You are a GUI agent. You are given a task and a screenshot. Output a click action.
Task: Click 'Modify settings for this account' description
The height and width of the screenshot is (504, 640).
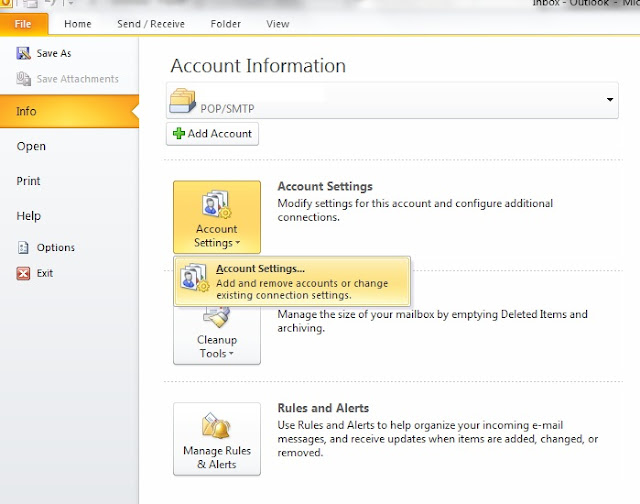point(415,210)
